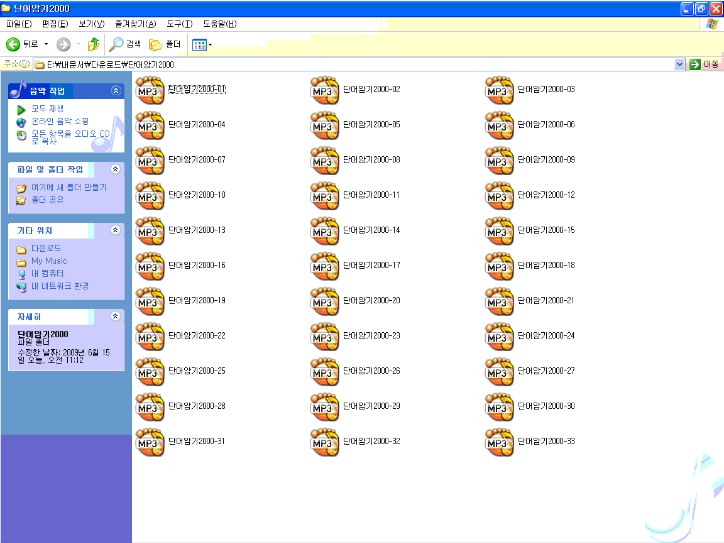Select MP3 file 단어암기2000-20
The width and height of the screenshot is (724, 543).
(355, 301)
